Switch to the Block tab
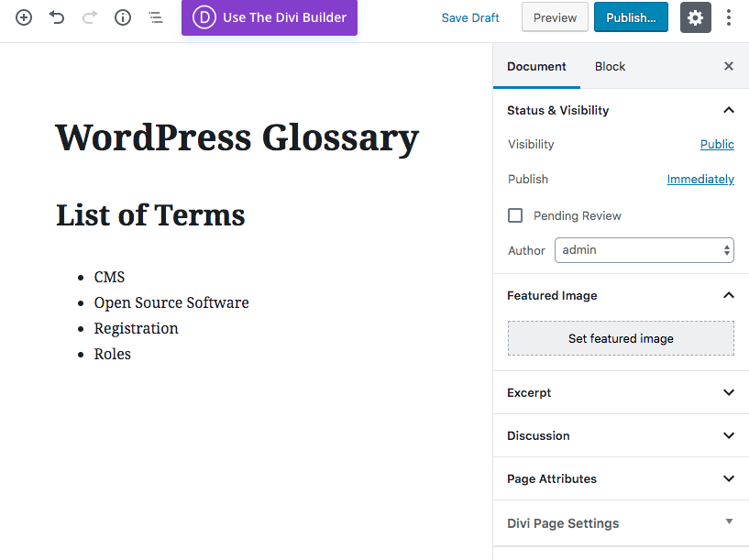Image resolution: width=749 pixels, height=560 pixels. pos(610,66)
